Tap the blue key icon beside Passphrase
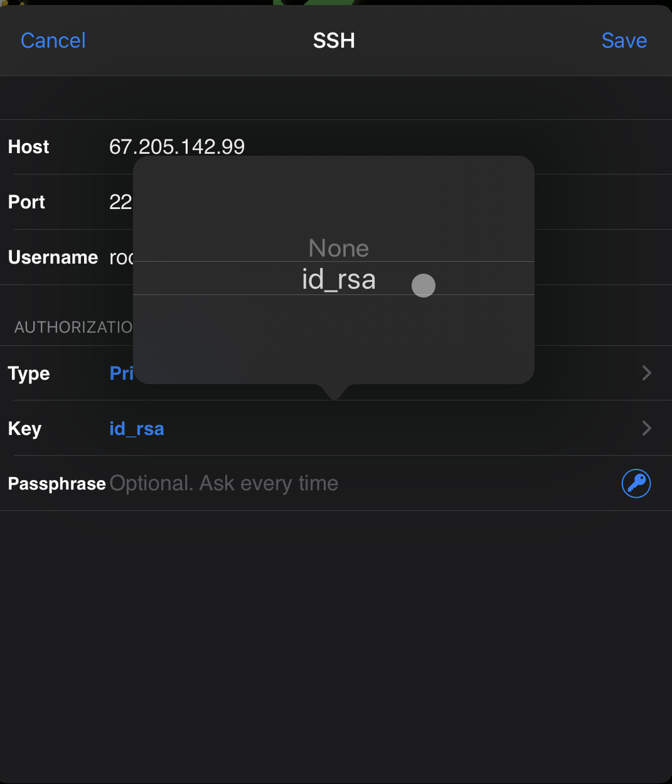This screenshot has height=784, width=672. [636, 483]
